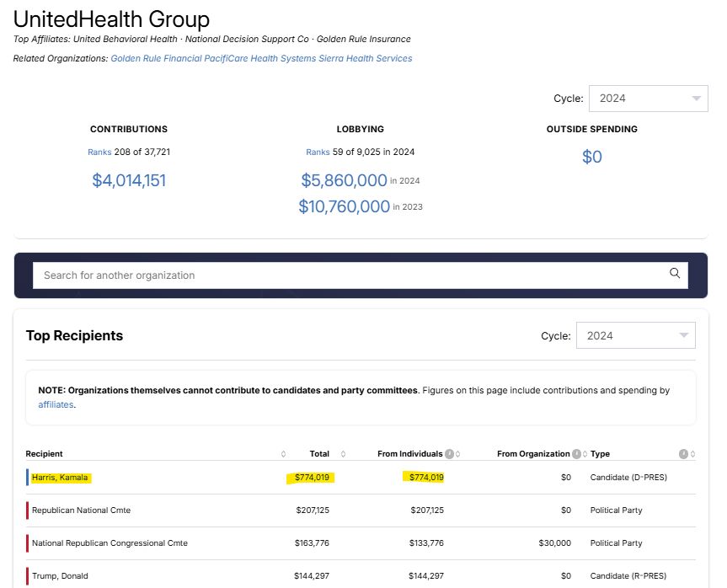This screenshot has width=727, height=588.
Task: Click the CONTRIBUTIONS heading
Action: 129,129
